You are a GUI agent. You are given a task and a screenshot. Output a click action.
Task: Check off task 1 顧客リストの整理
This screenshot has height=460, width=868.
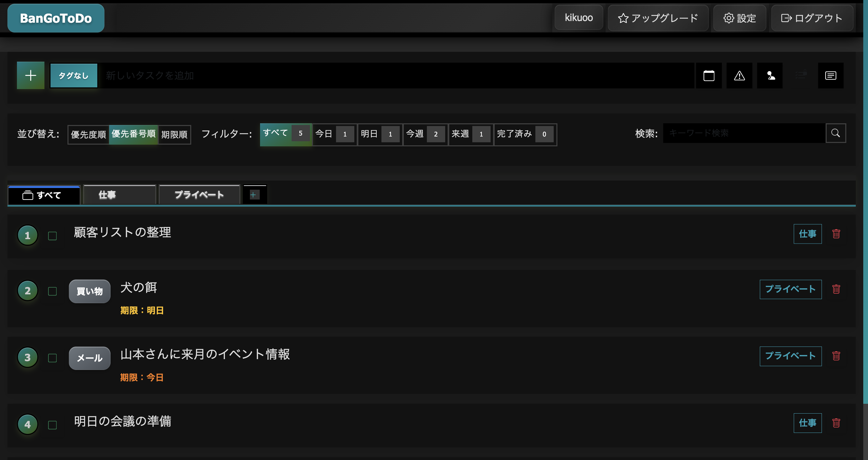(x=52, y=236)
